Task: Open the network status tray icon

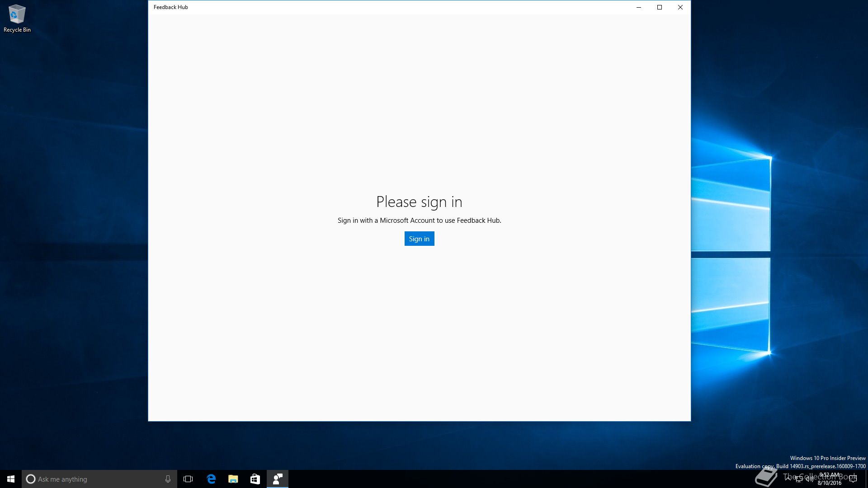Action: pos(799,479)
